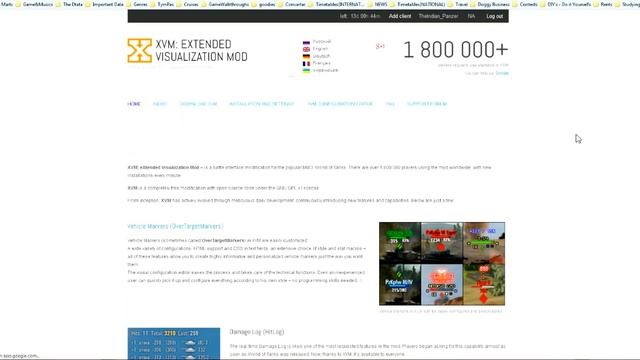Open the XVM CONFIGURATION EDITOR tab
The image size is (640, 360).
[x=340, y=104]
